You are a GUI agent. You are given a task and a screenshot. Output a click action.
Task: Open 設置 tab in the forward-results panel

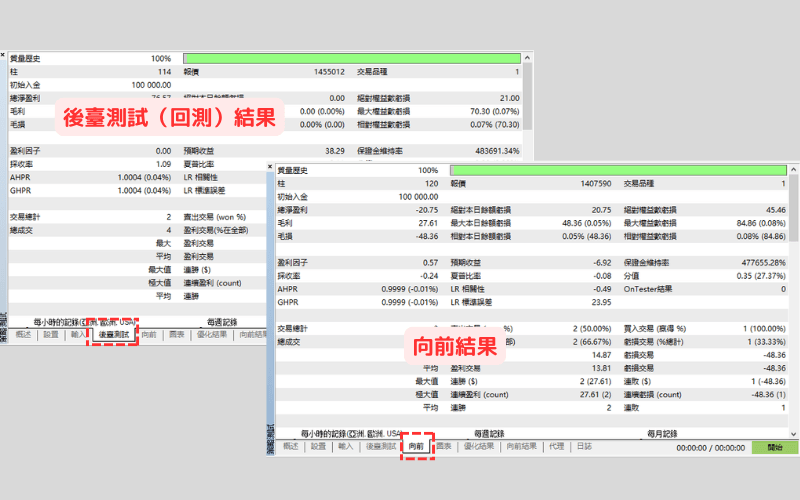click(318, 446)
